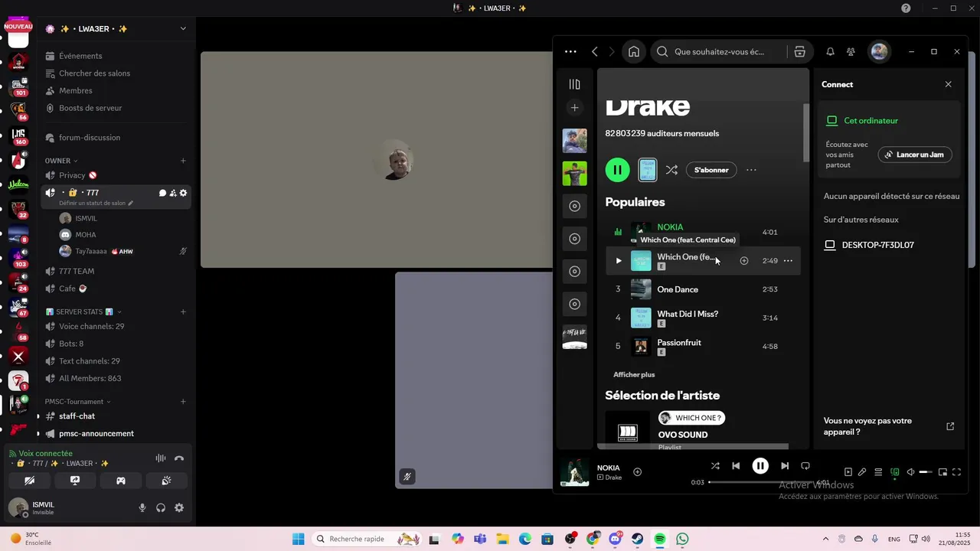980x551 pixels.
Task: Select Cet ordinateur device
Action: [863, 121]
